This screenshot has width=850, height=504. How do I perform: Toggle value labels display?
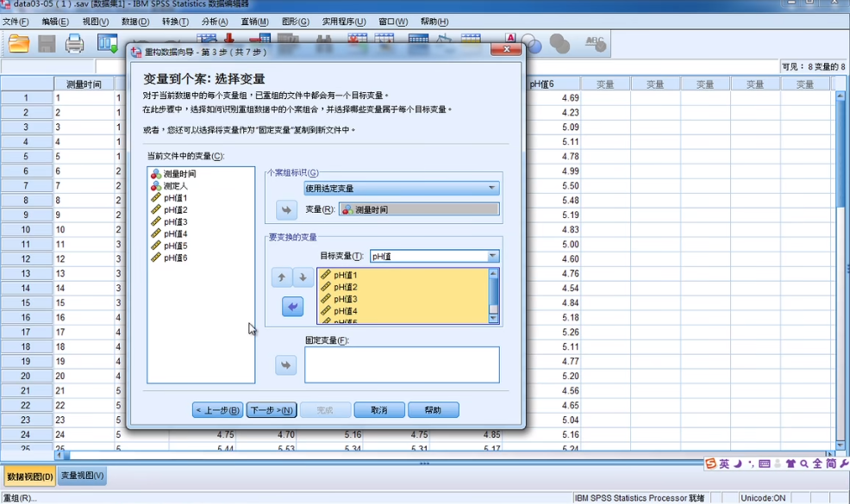tap(510, 39)
